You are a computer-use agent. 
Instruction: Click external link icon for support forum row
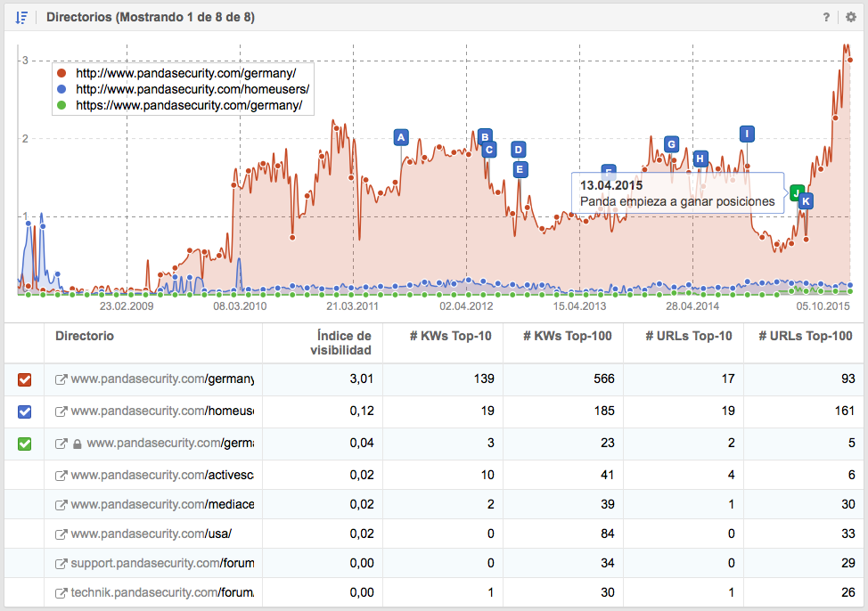tap(61, 564)
